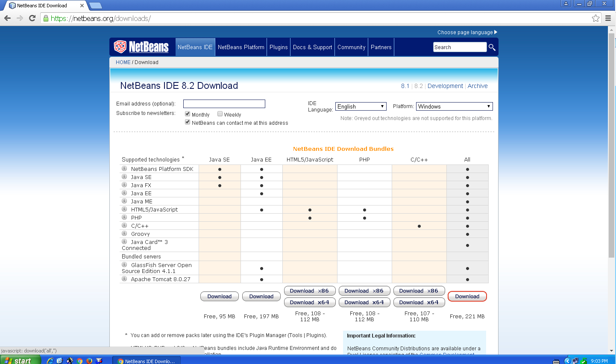616x364 pixels.
Task: Uncheck the Monthly newsletter checkbox
Action: click(188, 114)
